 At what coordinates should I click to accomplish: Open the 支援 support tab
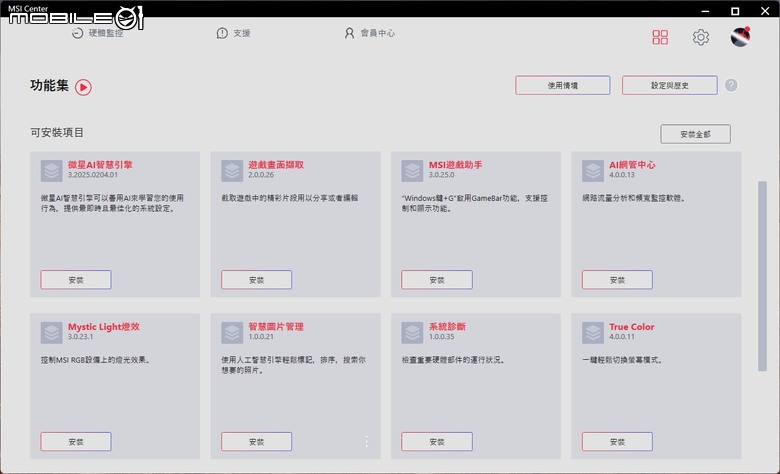[x=233, y=33]
